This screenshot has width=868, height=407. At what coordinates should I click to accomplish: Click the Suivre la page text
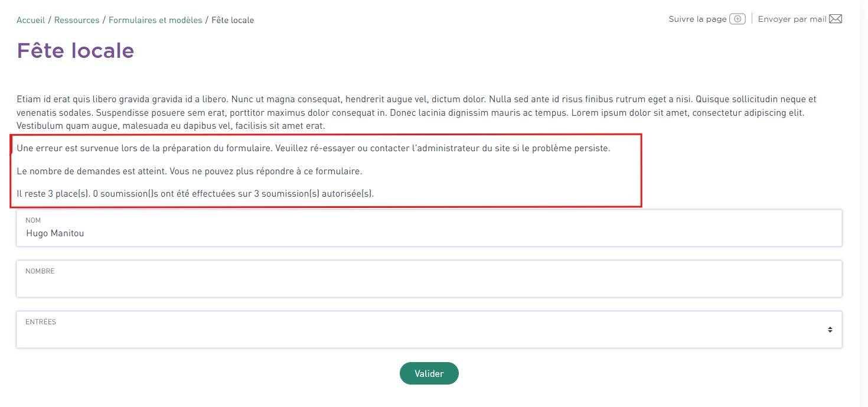[x=697, y=19]
